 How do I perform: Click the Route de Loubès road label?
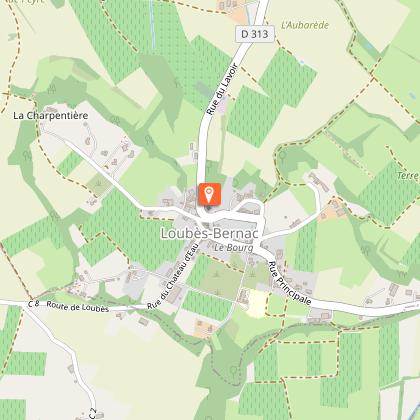[78, 306]
